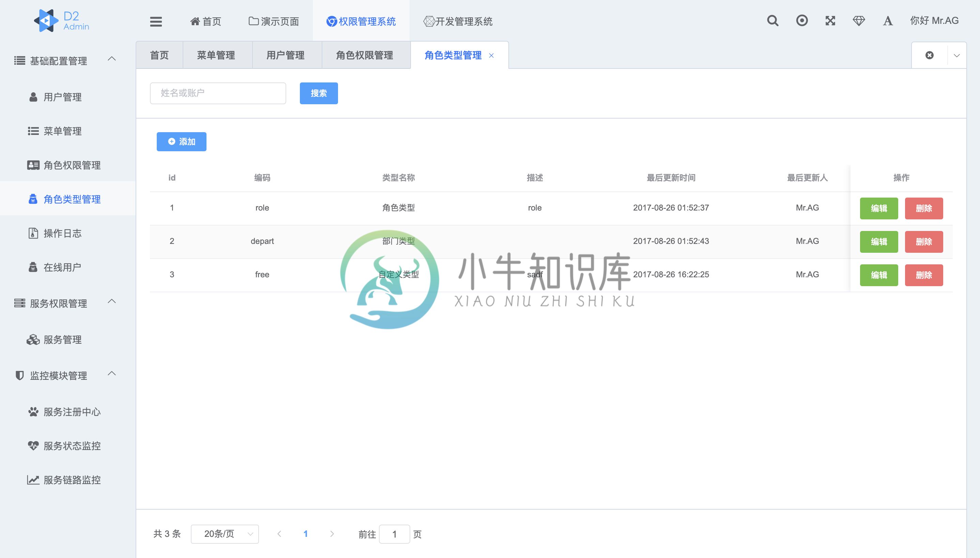
Task: Open 服务注册中心 in the sidebar
Action: pos(68,412)
